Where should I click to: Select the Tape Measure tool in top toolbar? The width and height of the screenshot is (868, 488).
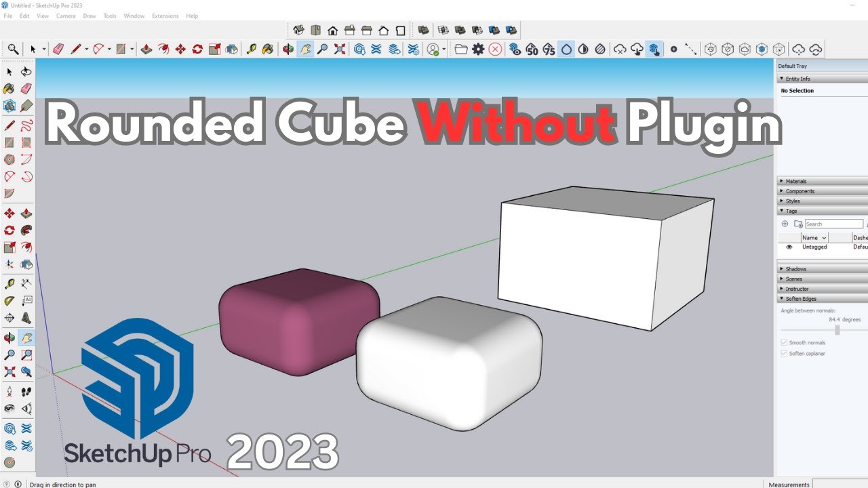pyautogui.click(x=252, y=49)
